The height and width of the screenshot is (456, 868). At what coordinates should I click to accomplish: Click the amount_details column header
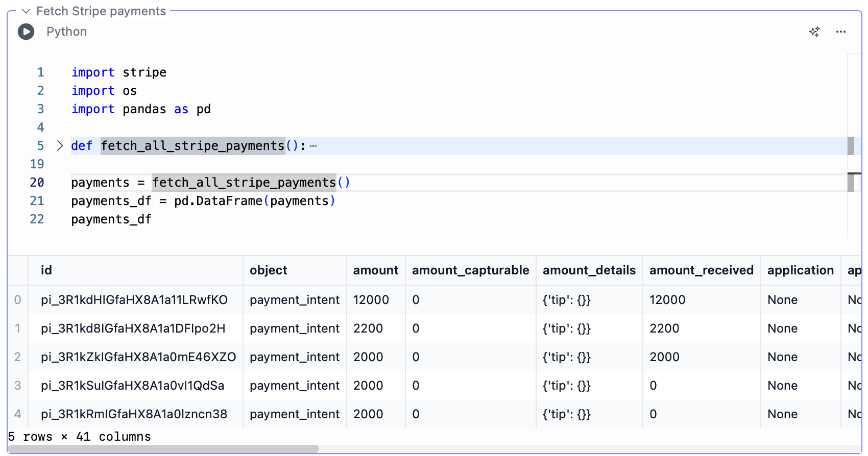coord(589,270)
